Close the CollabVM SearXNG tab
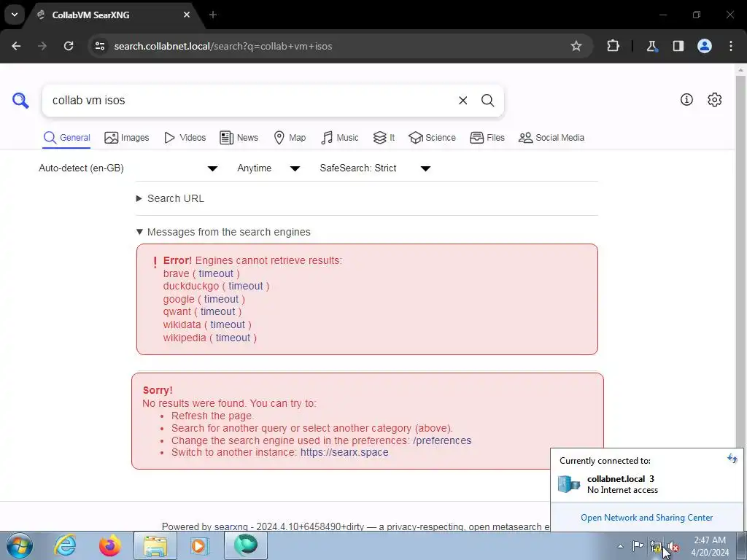747x560 pixels. 187,15
